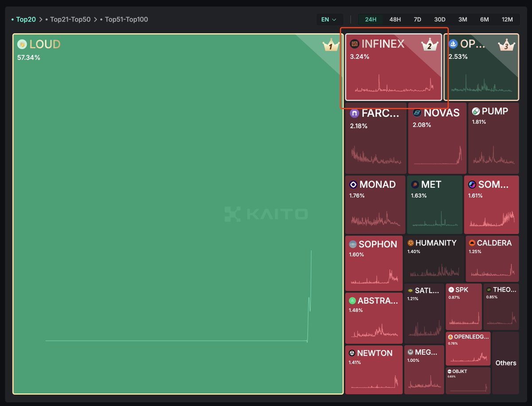The height and width of the screenshot is (406, 532).
Task: Click the OBJKT project logo icon
Action: [x=450, y=371]
